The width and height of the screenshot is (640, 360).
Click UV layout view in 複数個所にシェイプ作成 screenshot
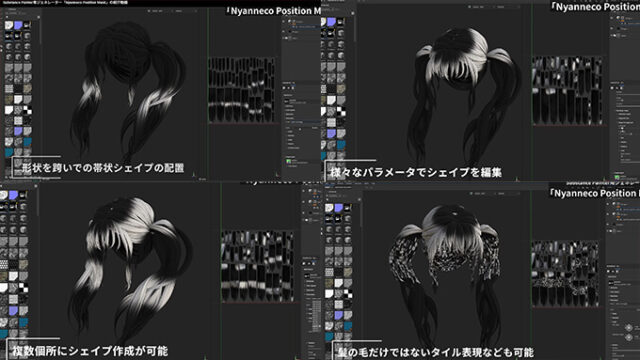click(x=257, y=267)
